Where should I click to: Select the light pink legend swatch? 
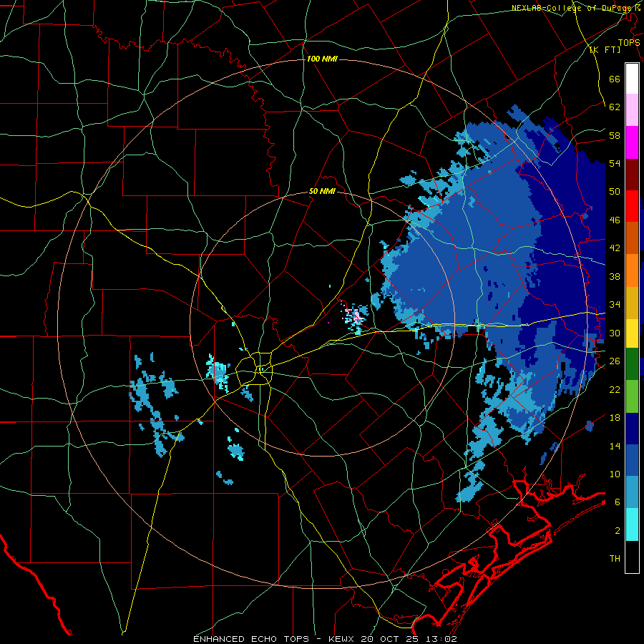click(x=632, y=110)
